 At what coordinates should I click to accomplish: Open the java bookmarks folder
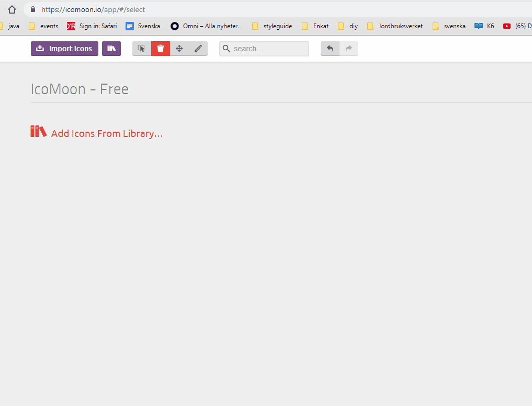[10, 26]
